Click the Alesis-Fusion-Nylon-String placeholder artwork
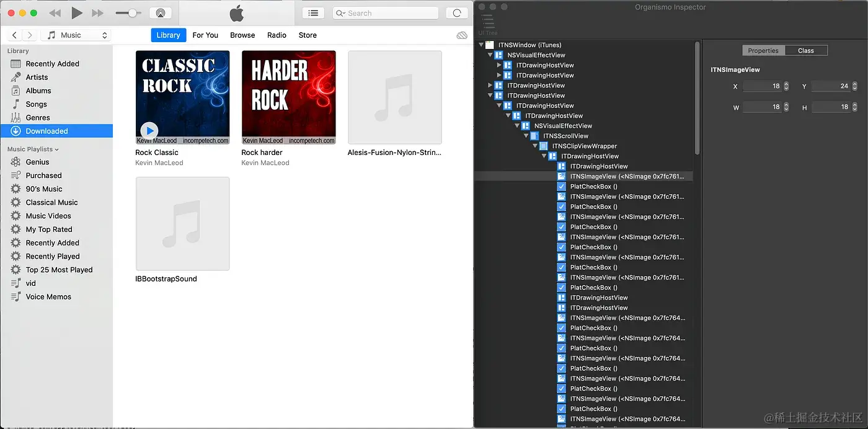This screenshot has height=429, width=868. click(x=395, y=97)
